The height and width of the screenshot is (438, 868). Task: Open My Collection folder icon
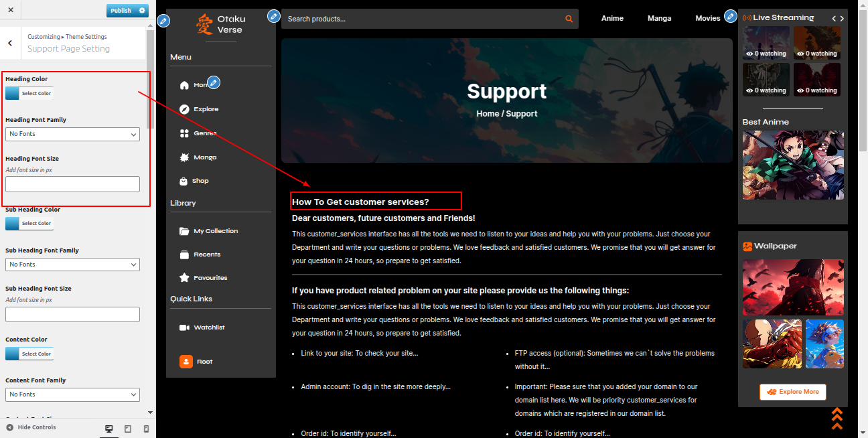(x=184, y=231)
